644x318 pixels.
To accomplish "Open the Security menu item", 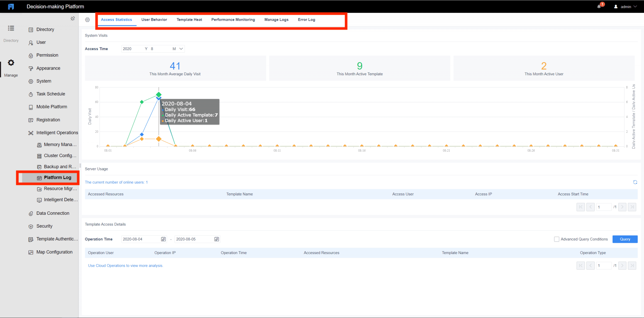I will click(44, 226).
